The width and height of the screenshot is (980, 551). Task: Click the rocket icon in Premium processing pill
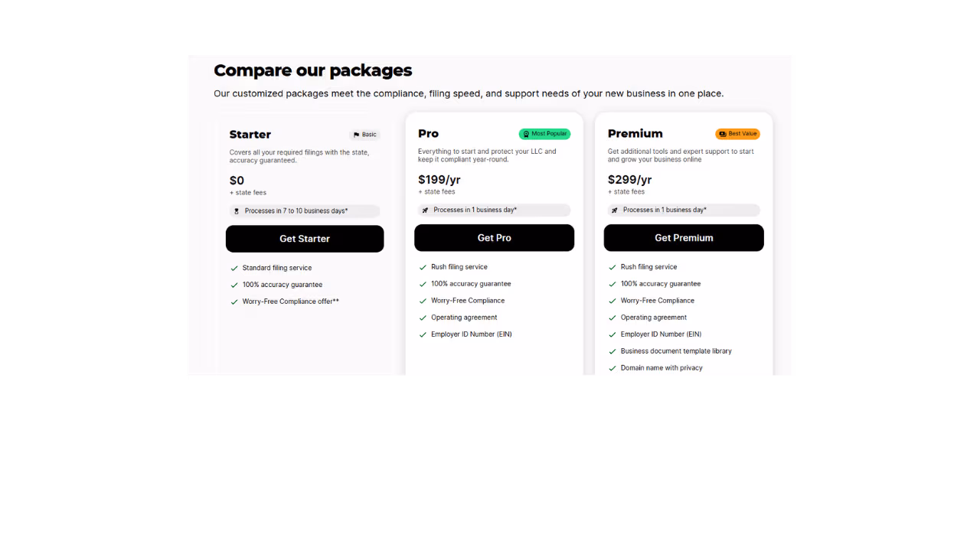click(615, 210)
